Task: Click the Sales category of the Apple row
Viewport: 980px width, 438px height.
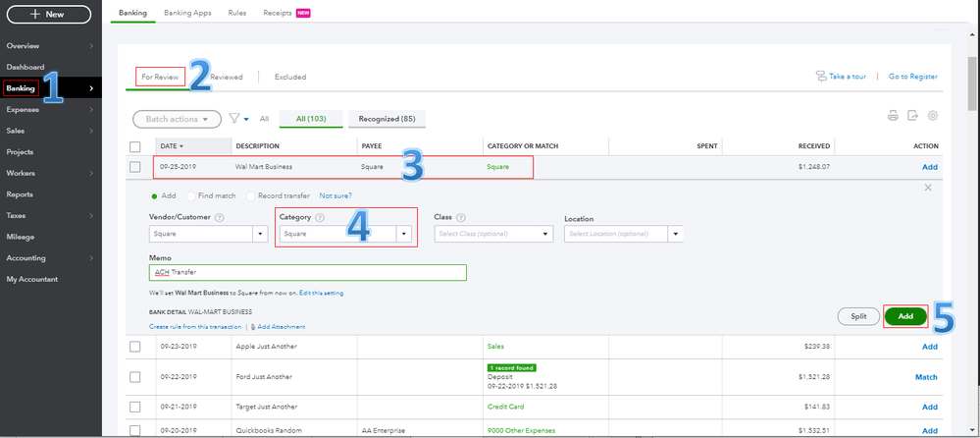Action: 495,346
